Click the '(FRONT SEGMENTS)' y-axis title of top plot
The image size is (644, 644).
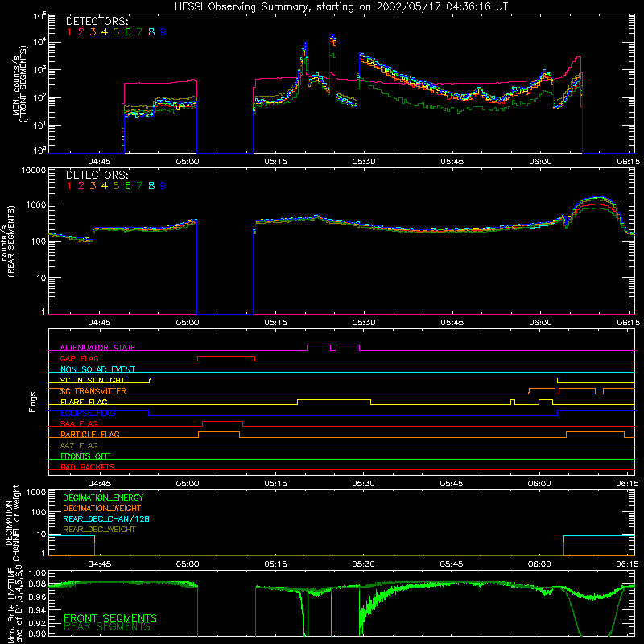click(26, 85)
